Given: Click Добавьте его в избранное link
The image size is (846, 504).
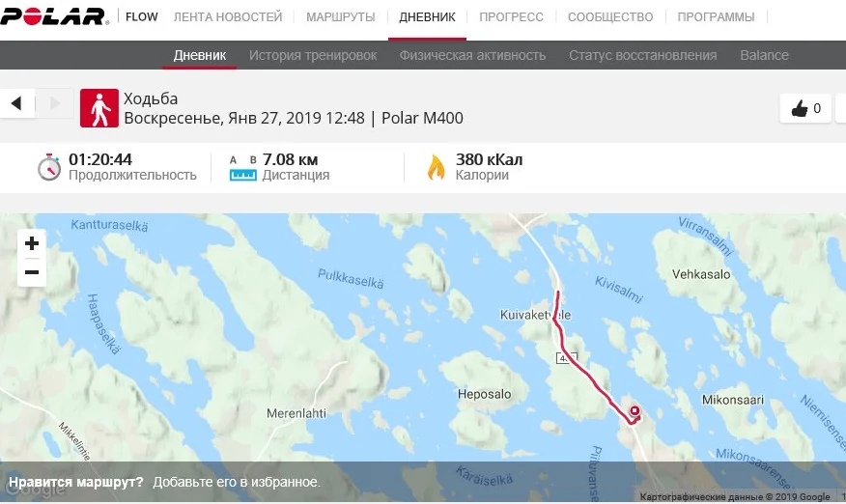Looking at the screenshot, I should (x=237, y=482).
